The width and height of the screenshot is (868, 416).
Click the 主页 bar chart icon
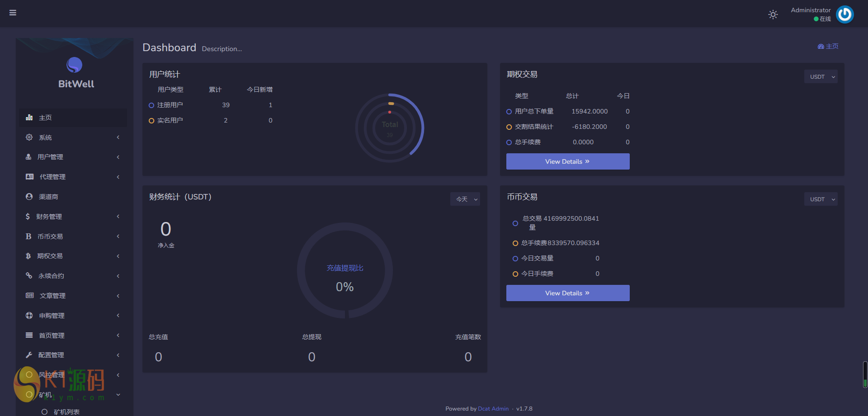[29, 118]
